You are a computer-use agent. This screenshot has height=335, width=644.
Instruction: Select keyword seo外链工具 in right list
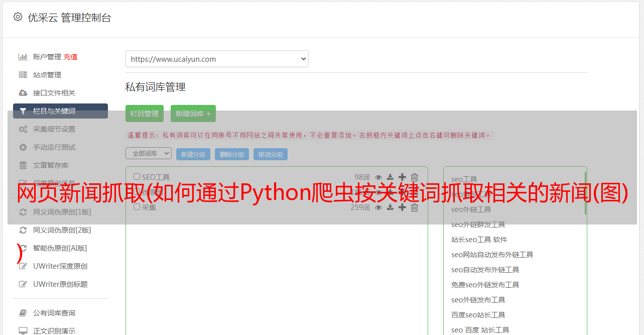(471, 209)
